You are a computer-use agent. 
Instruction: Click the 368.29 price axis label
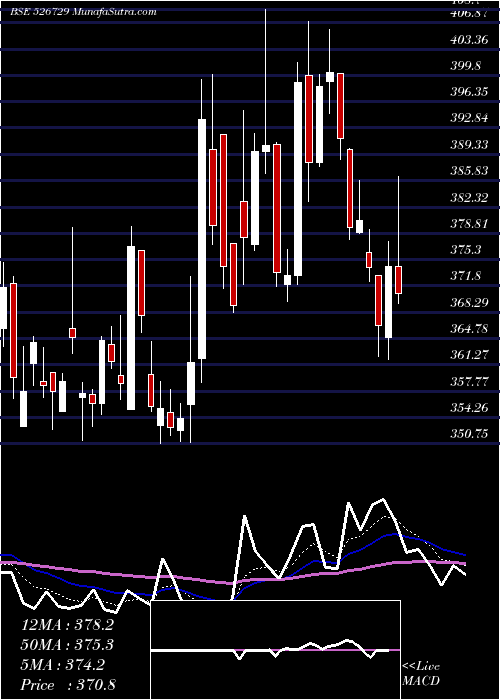469,302
